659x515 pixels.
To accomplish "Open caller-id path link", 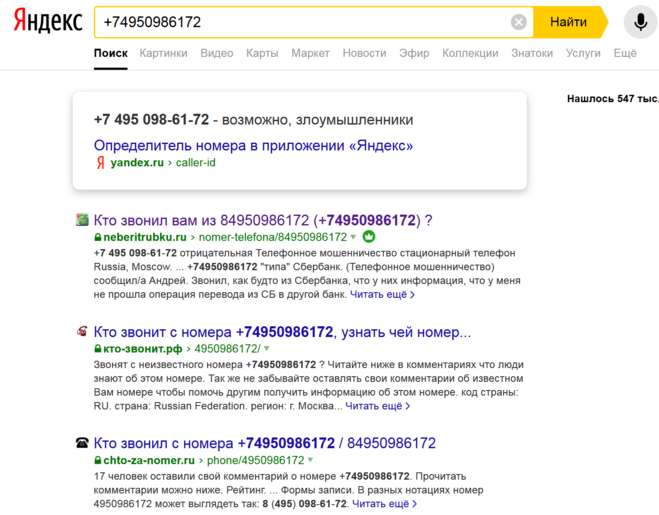I will coord(195,163).
